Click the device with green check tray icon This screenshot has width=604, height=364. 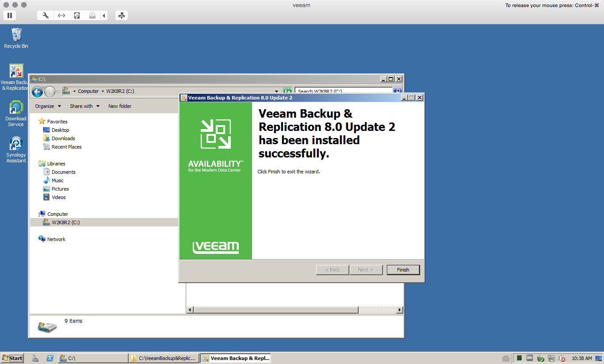point(540,358)
